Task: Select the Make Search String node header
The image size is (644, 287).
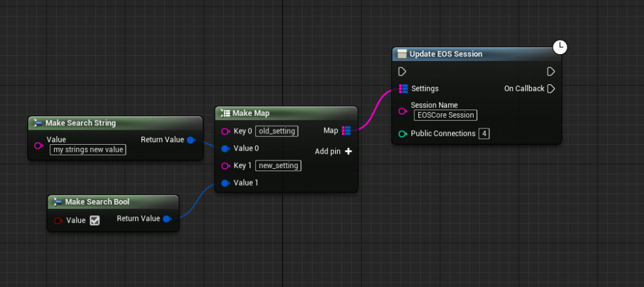Action: (114, 123)
